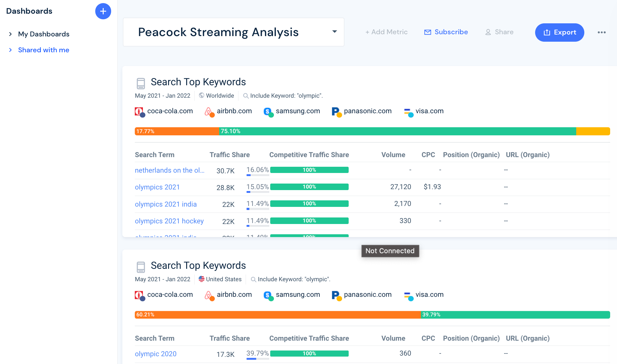Select the coca-cola.com favicon
Image resolution: width=617 pixels, height=364 pixels.
pos(140,111)
